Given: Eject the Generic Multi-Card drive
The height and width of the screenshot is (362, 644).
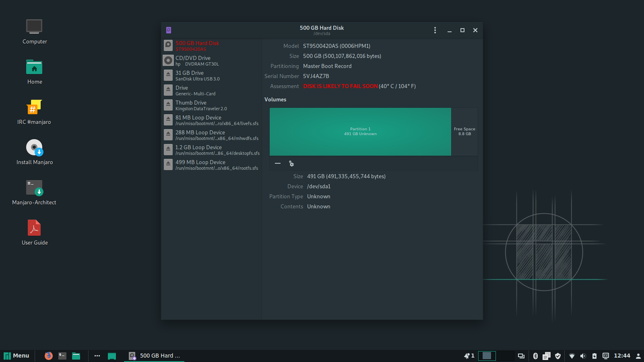Looking at the screenshot, I should click(169, 90).
